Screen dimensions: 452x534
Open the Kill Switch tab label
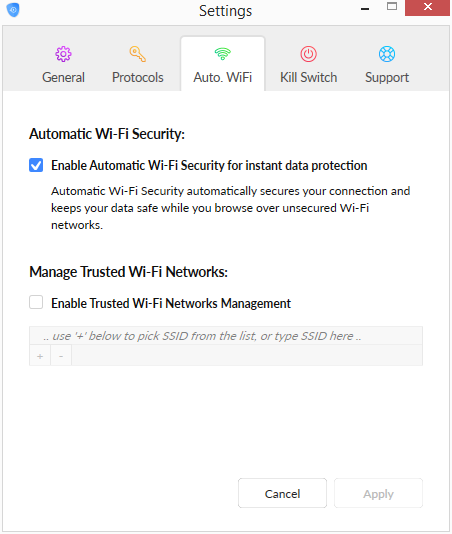(309, 78)
